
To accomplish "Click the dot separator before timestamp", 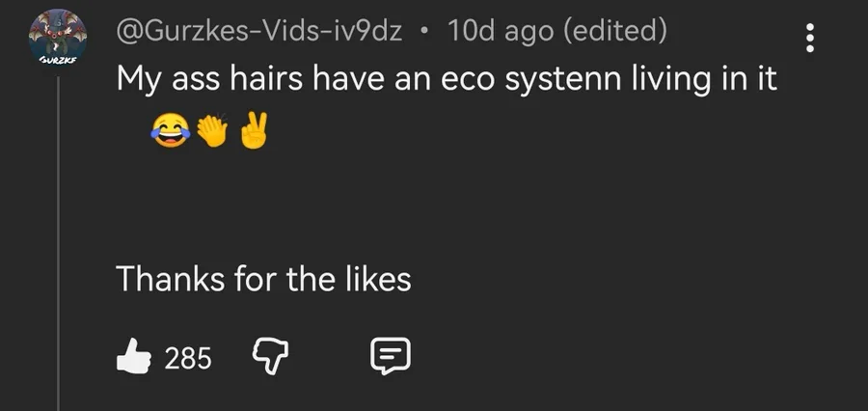I will click(424, 32).
